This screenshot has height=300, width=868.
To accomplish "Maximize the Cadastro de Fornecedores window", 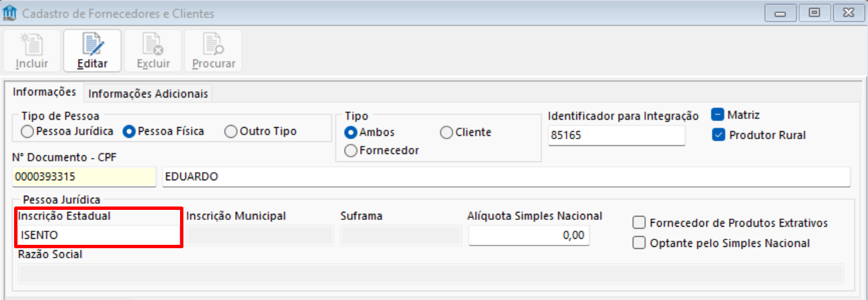I will click(x=814, y=12).
